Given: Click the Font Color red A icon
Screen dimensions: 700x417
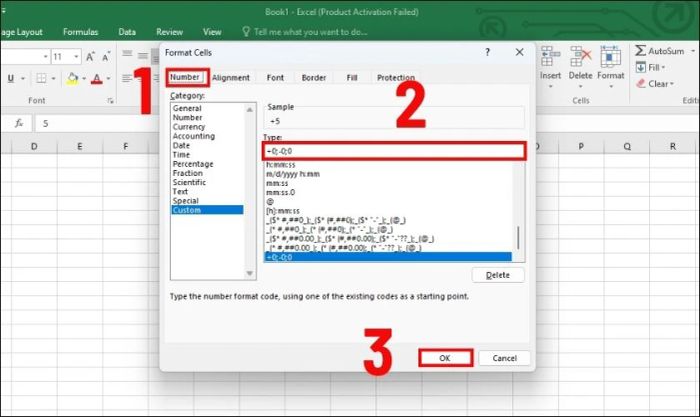Looking at the screenshot, I should tap(96, 79).
